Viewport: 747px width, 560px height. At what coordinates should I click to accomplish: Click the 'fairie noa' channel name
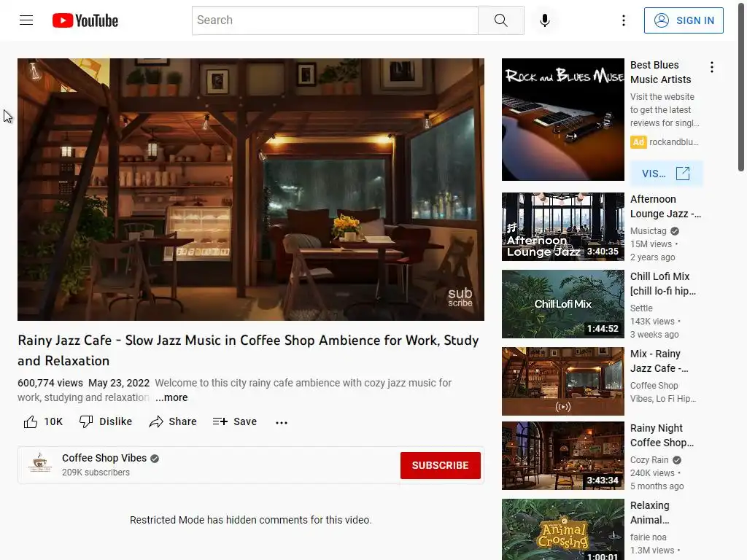point(648,537)
